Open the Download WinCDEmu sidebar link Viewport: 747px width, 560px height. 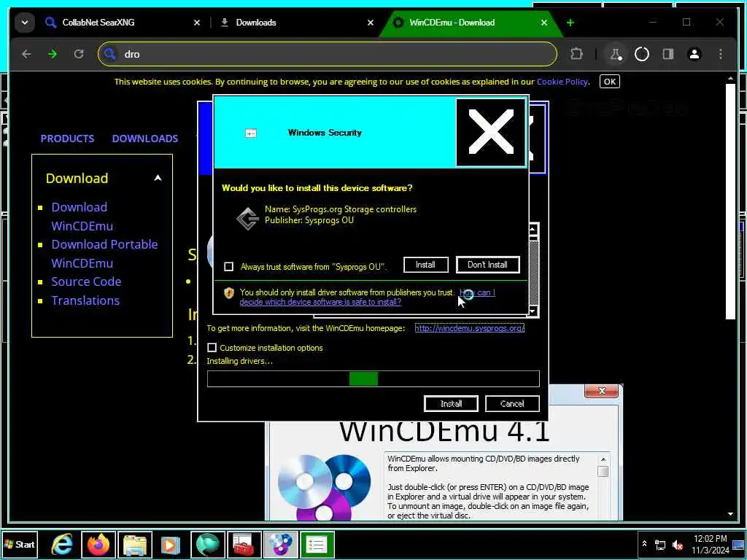(x=82, y=217)
